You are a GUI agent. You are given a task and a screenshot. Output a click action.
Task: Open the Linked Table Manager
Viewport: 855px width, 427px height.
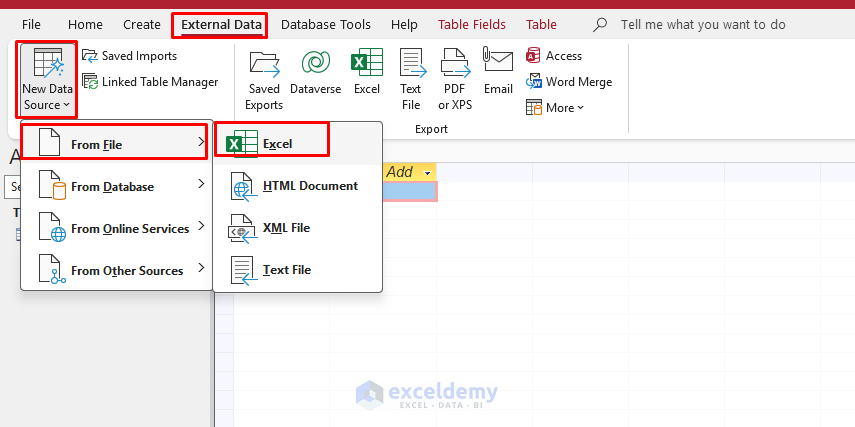coord(150,82)
